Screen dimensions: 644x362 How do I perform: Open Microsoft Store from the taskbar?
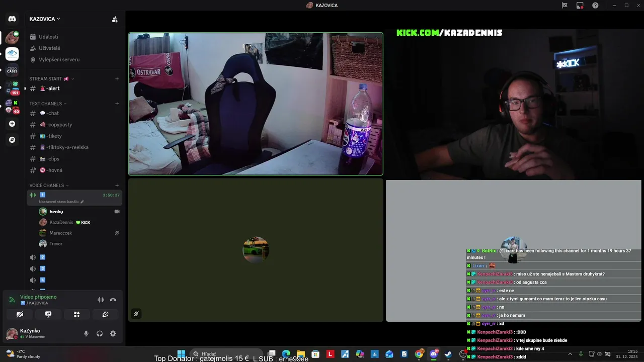tap(315, 354)
